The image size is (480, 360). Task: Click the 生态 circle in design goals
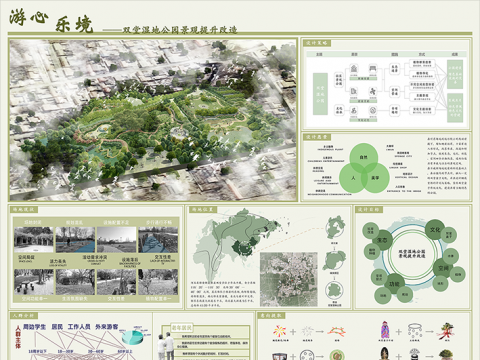click(382, 240)
